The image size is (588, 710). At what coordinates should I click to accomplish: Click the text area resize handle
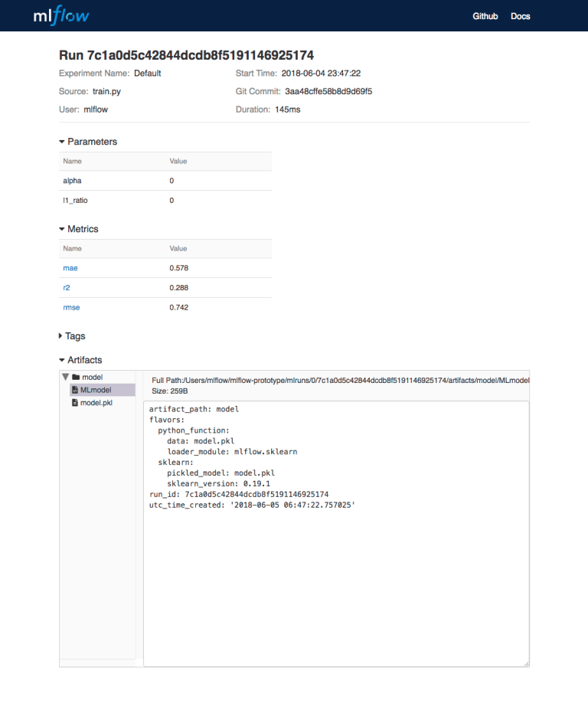526,663
